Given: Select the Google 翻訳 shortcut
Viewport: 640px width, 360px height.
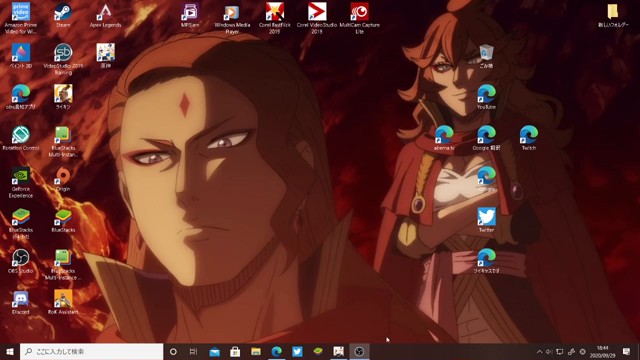Looking at the screenshot, I should tap(486, 138).
